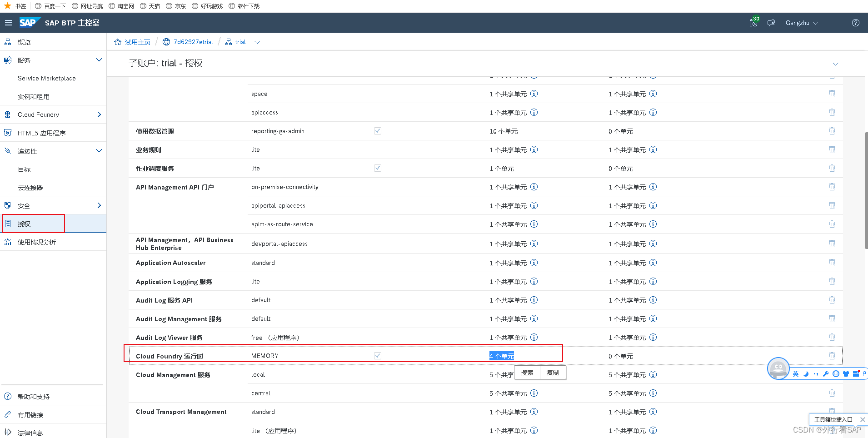Viewport: 868px width, 438px height.
Task: Delete the on-premise-connectivity row
Action: click(x=832, y=187)
